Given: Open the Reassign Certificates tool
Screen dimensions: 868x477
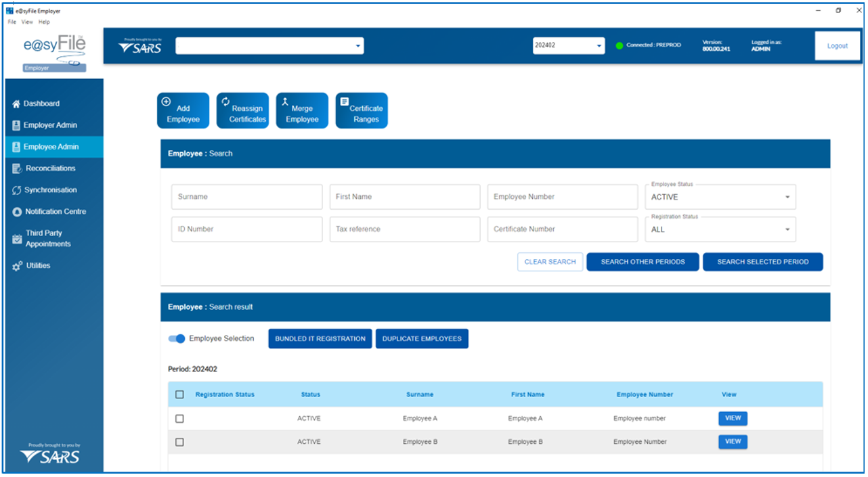Looking at the screenshot, I should pos(242,110).
